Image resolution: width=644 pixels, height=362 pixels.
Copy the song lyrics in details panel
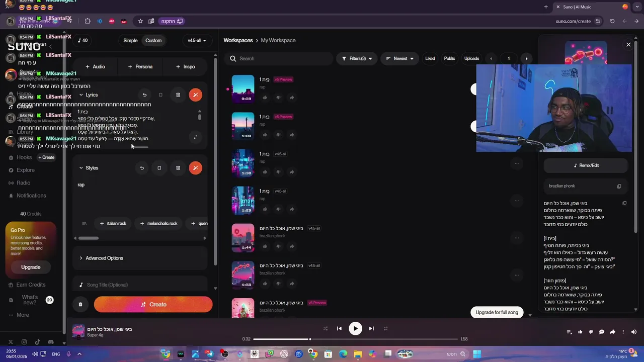624,203
